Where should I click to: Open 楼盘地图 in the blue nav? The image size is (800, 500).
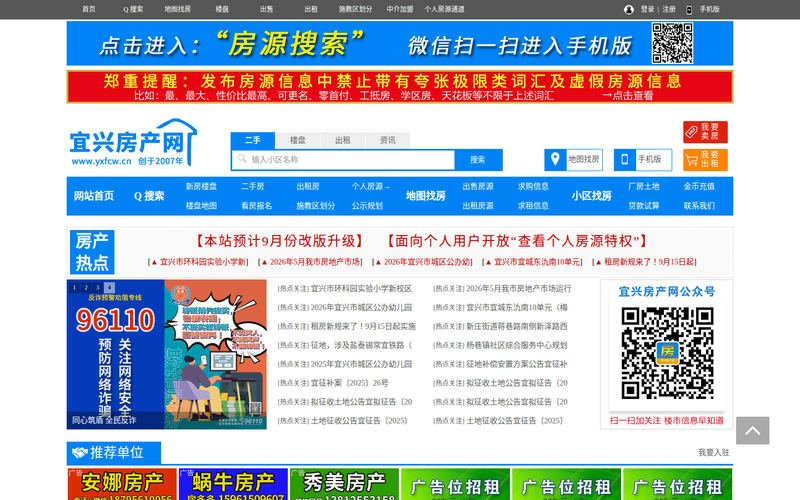point(201,206)
